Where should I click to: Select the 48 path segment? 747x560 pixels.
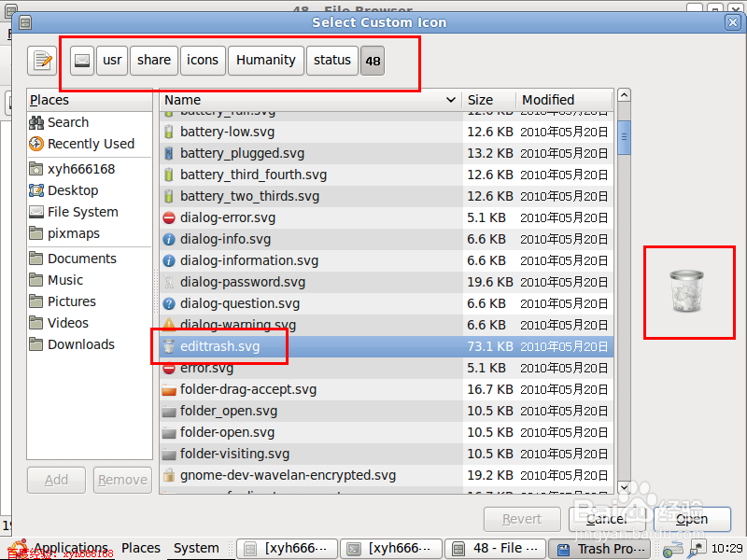373,61
